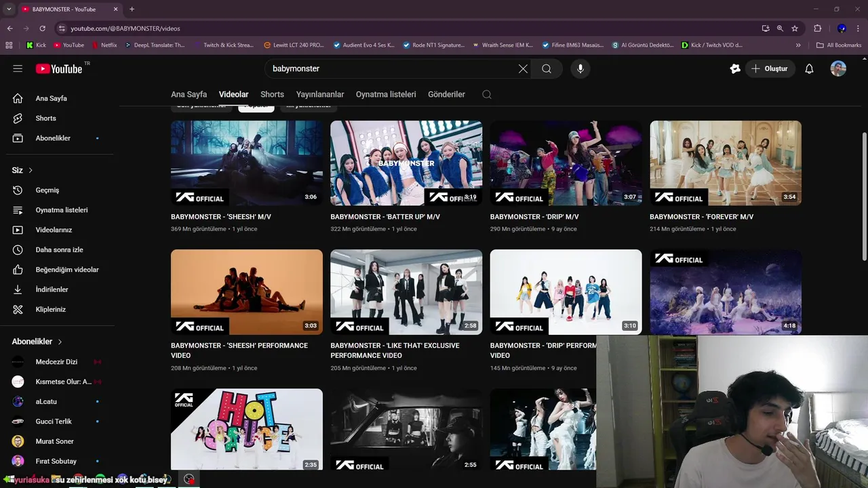Switch to the channel Ana Sayfa tab
This screenshot has height=488, width=868.
tap(189, 94)
